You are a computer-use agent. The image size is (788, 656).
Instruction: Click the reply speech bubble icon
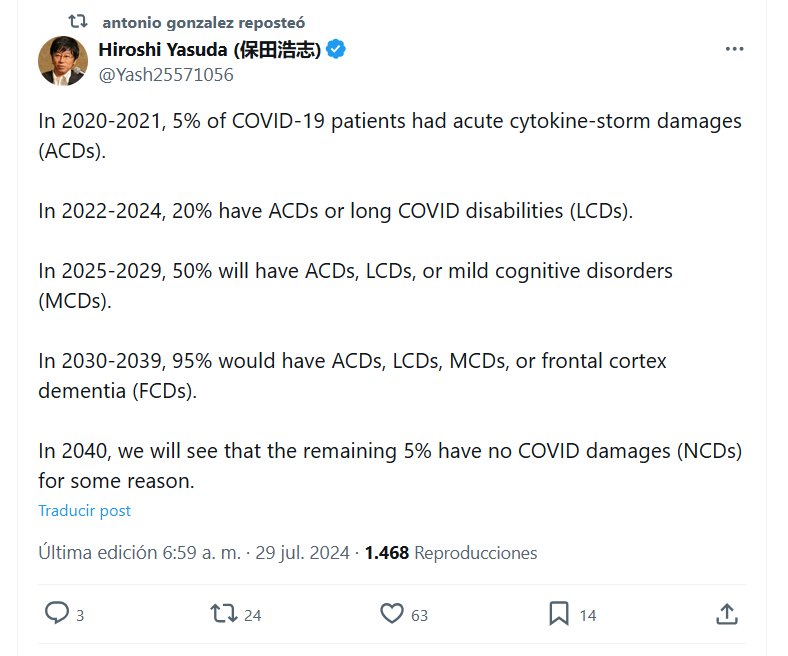point(58,613)
